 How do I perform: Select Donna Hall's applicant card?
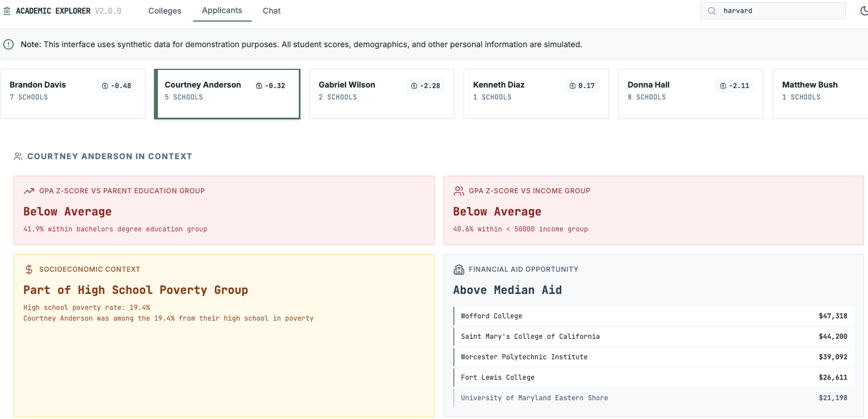click(690, 93)
